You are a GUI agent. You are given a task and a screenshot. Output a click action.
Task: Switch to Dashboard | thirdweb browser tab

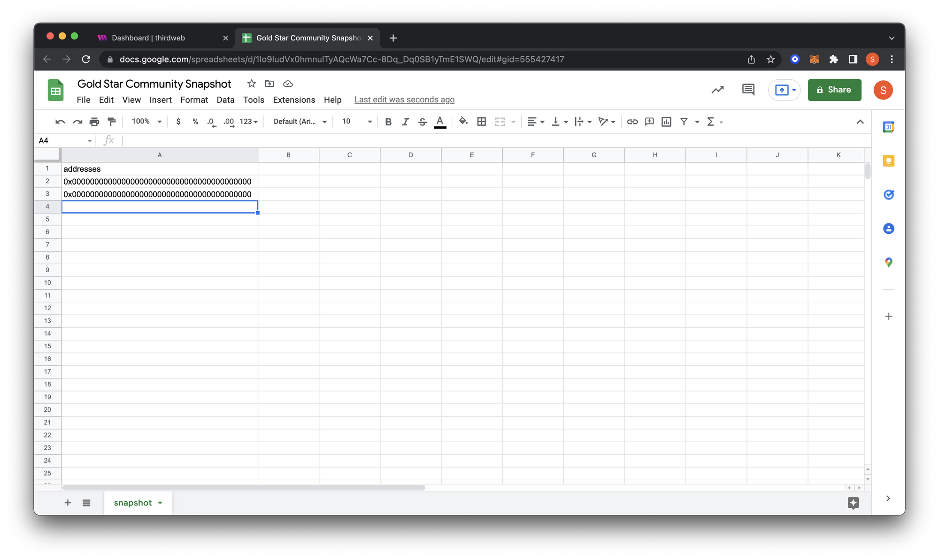[x=163, y=38]
